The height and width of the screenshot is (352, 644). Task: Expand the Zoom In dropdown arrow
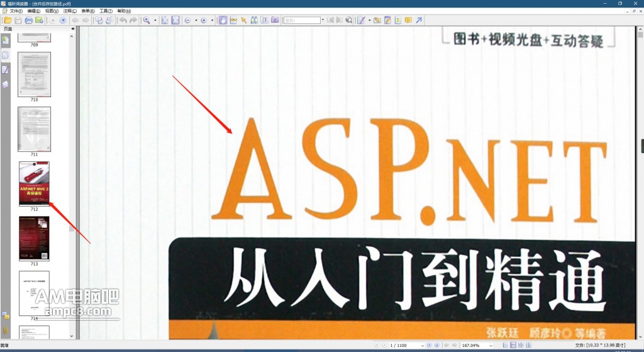click(x=212, y=20)
